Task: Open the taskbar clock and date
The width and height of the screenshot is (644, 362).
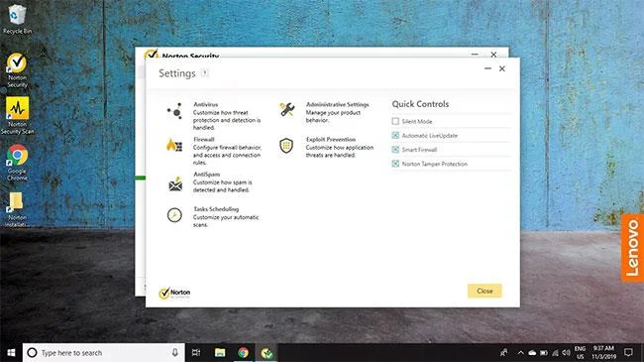Action: [603, 352]
